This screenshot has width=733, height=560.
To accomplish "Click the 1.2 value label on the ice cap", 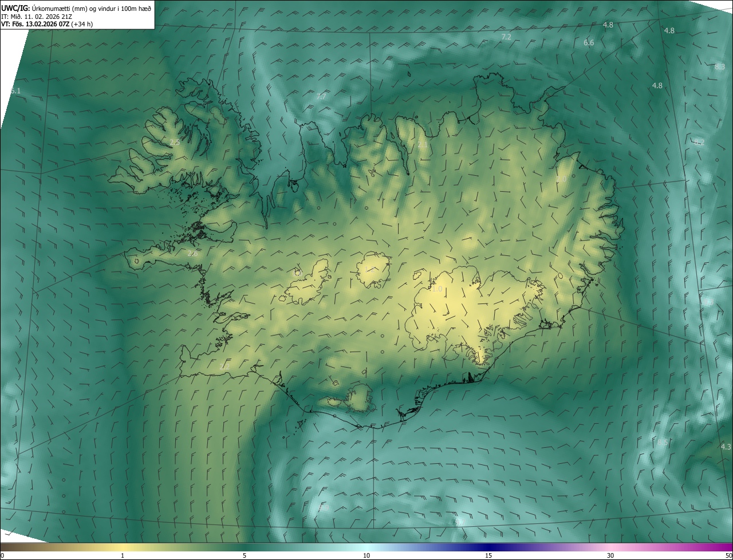I will [369, 269].
